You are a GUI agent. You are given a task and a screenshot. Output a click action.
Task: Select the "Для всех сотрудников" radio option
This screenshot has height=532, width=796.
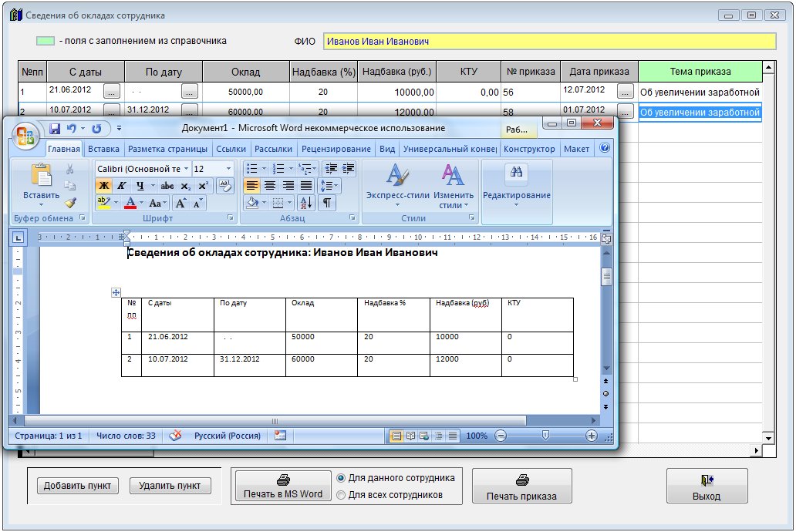coord(342,495)
